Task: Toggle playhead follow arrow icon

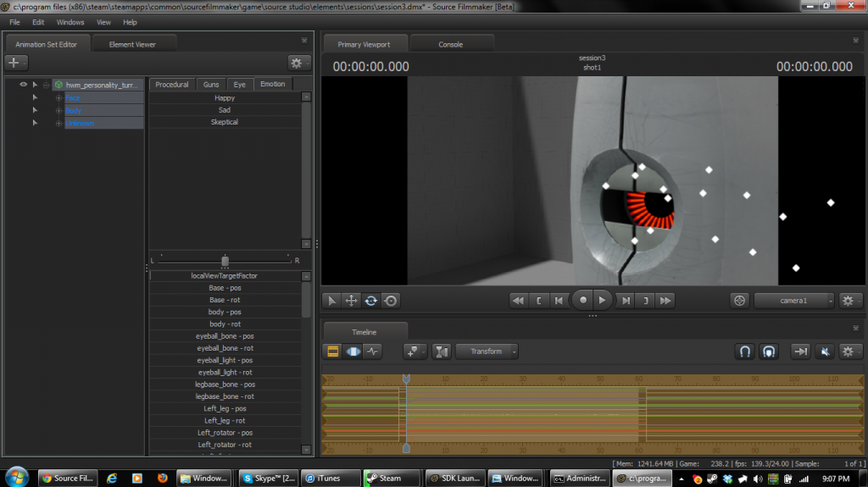Action: click(x=800, y=351)
